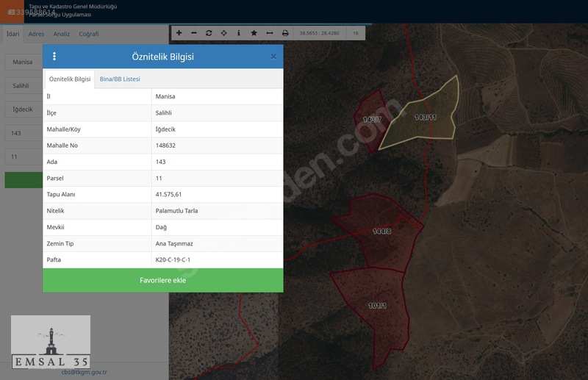Viewport: 588px width, 380px height.
Task: Open the three-dot menu in dialog header
Action: click(54, 57)
